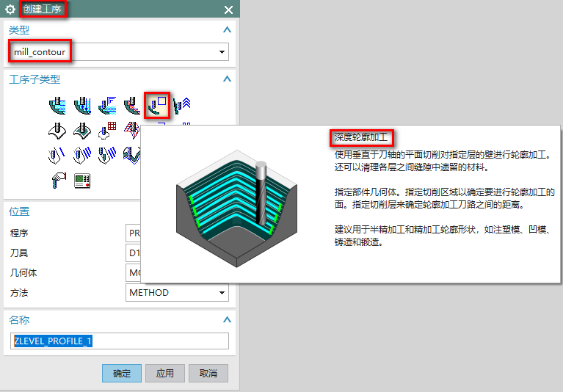Click the 确定 button
Image resolution: width=563 pixels, height=392 pixels.
(121, 373)
